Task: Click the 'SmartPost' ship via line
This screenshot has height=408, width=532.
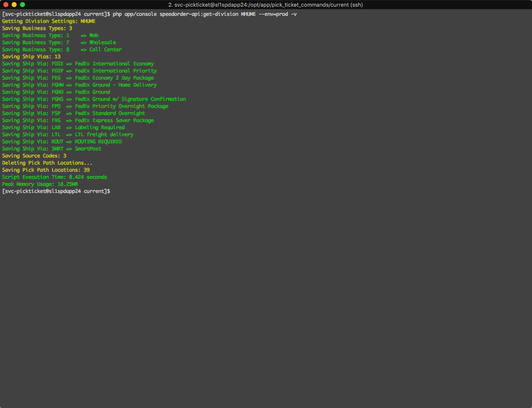Action: (52, 149)
